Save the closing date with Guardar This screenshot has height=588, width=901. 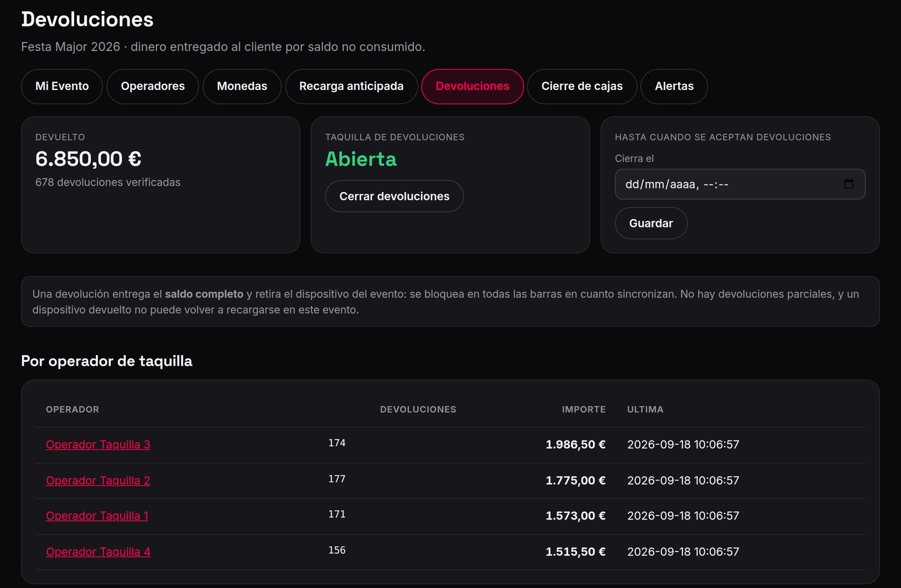651,223
